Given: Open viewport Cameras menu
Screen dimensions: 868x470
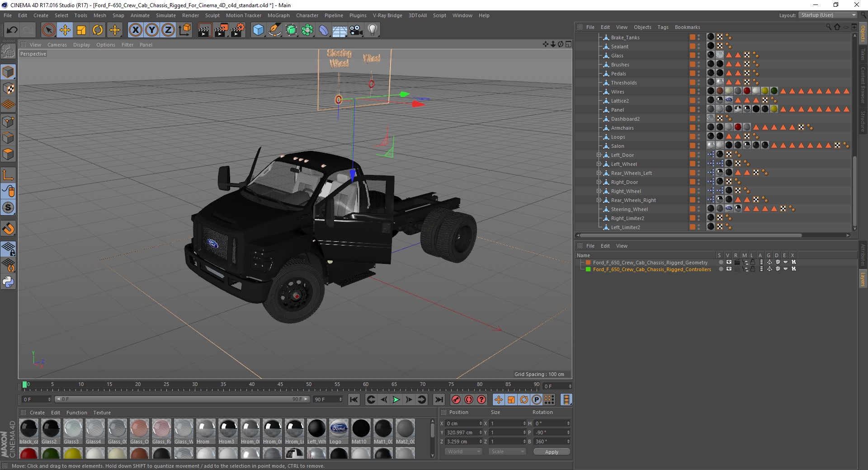Looking at the screenshot, I should pyautogui.click(x=57, y=45).
